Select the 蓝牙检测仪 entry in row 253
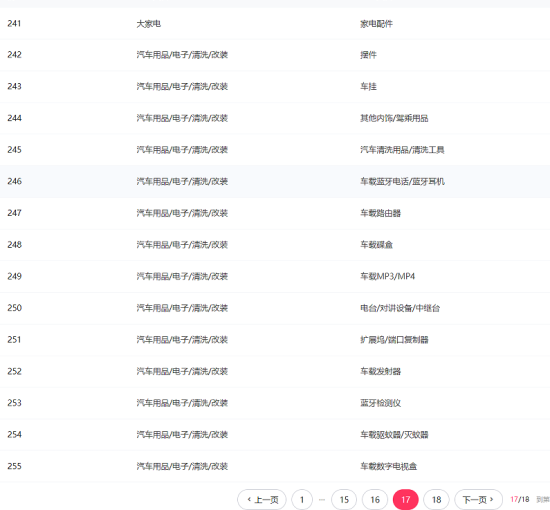 [381, 403]
